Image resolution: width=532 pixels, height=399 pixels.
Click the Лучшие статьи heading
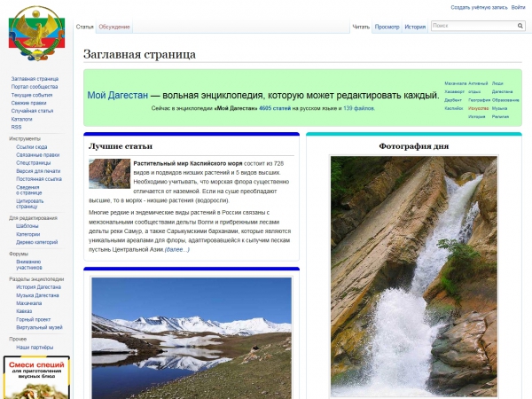click(121, 146)
